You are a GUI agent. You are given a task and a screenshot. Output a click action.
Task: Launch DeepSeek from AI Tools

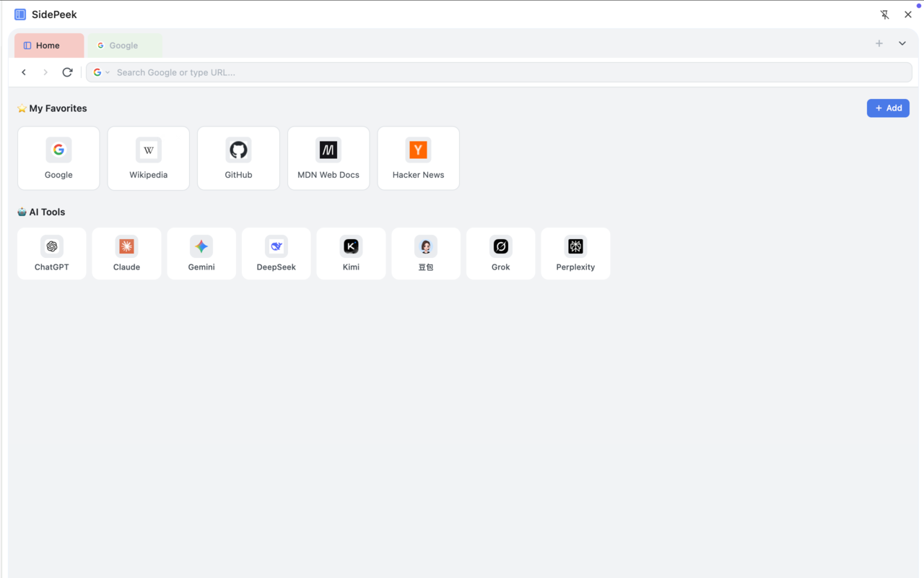(276, 254)
